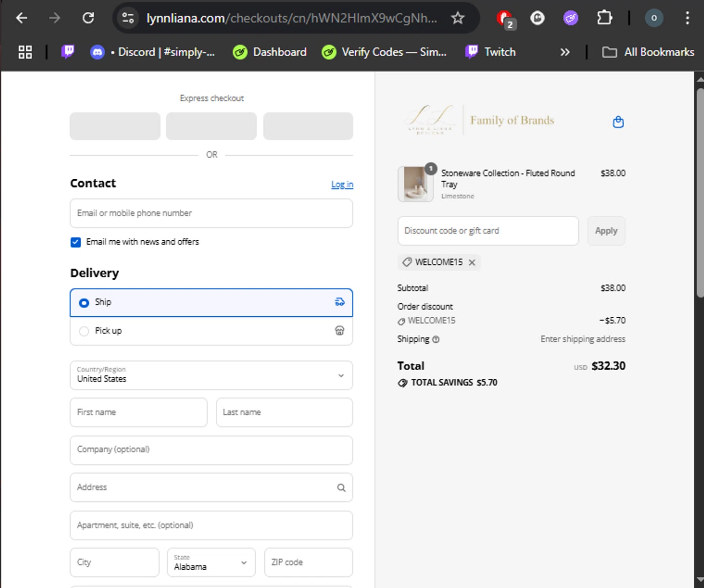Focus the discount code or gift card field
Viewport: 704px width, 588px height.
(x=488, y=231)
